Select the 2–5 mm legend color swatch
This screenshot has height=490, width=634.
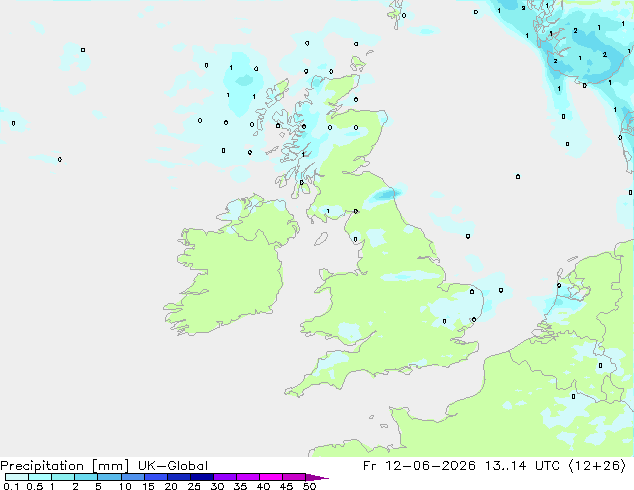pos(86,477)
